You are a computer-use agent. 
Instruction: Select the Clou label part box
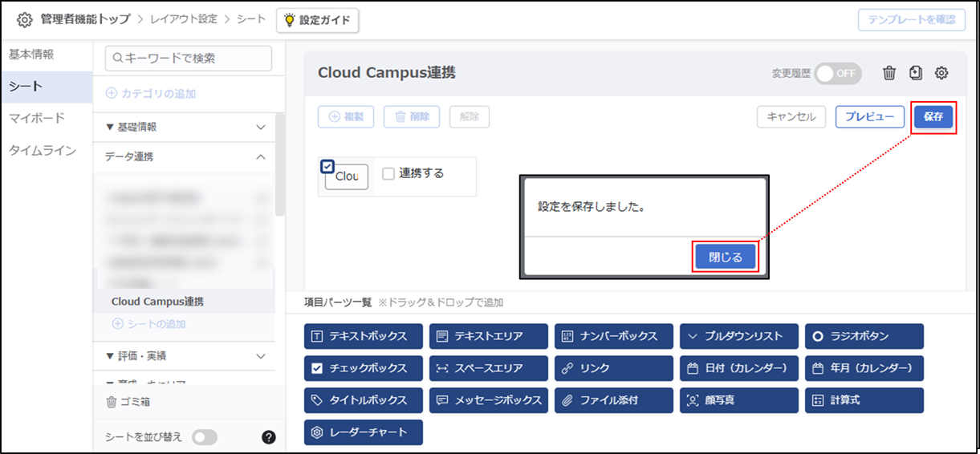point(347,177)
